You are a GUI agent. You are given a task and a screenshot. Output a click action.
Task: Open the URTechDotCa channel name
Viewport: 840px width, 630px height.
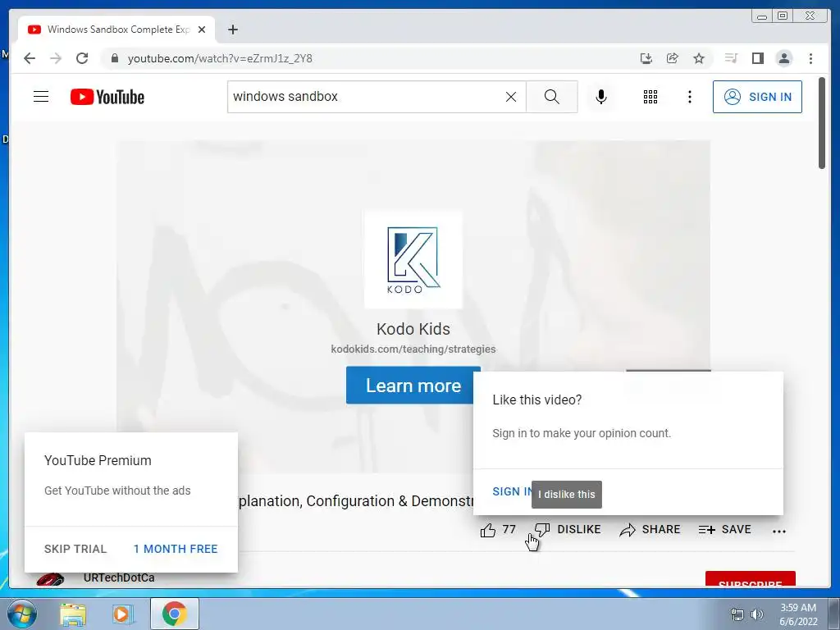(119, 577)
